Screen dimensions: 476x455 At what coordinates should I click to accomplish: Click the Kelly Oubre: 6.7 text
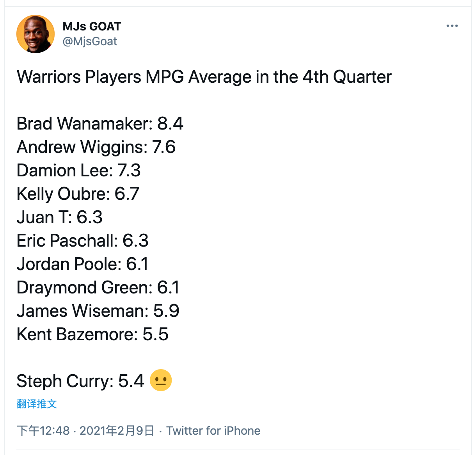pyautogui.click(x=78, y=194)
